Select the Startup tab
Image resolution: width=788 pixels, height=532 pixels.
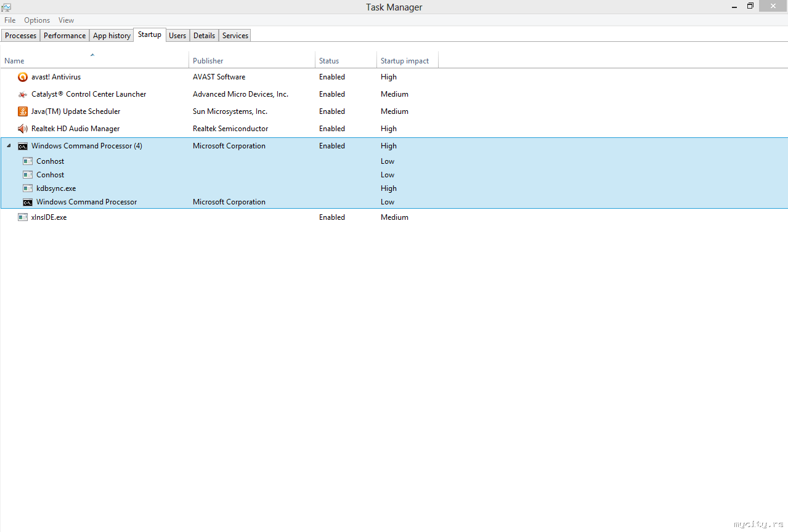tap(150, 34)
